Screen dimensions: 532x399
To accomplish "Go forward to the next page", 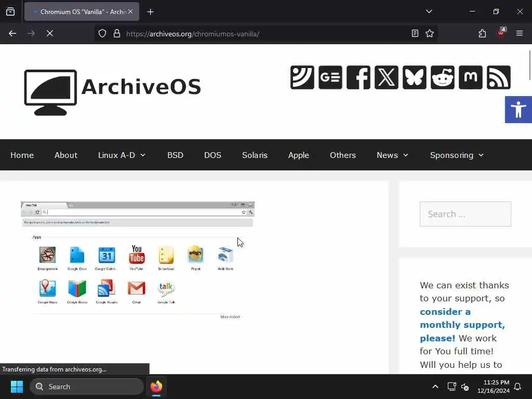I will coord(31,33).
